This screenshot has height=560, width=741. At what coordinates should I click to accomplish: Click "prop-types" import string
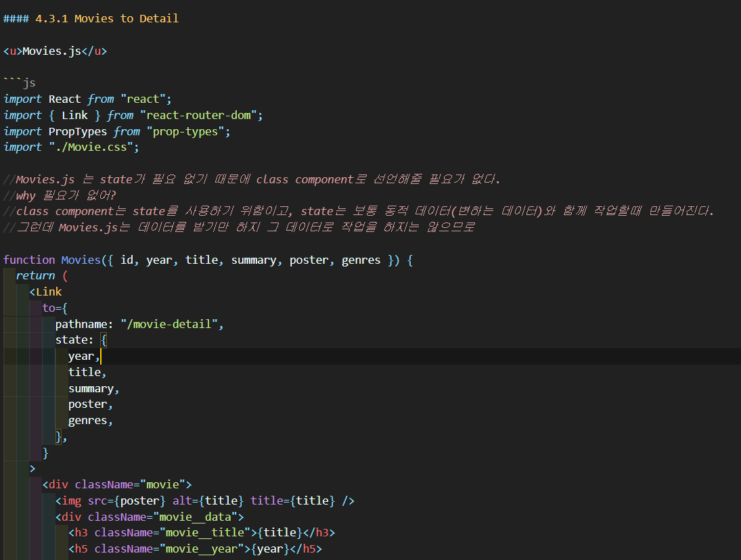tap(185, 132)
